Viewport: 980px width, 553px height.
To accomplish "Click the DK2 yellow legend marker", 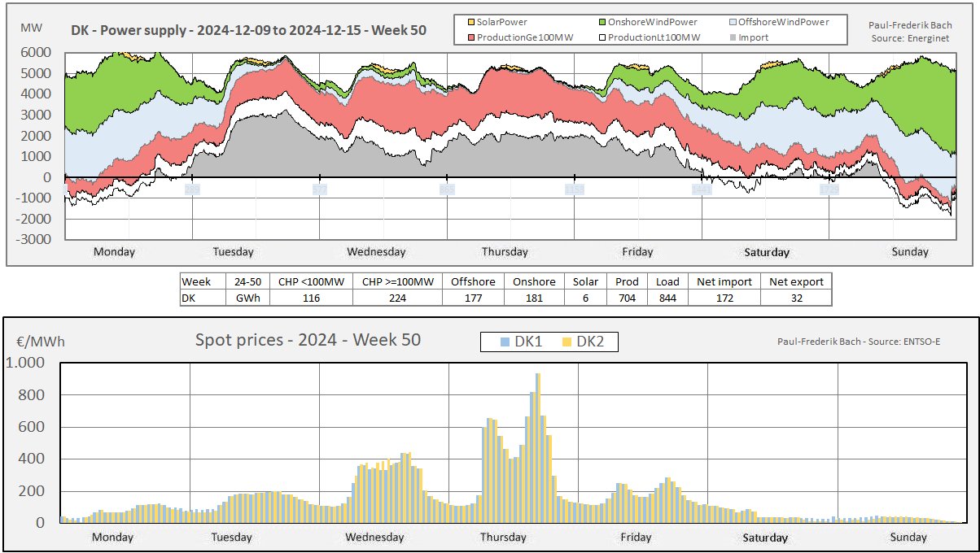I will (567, 342).
